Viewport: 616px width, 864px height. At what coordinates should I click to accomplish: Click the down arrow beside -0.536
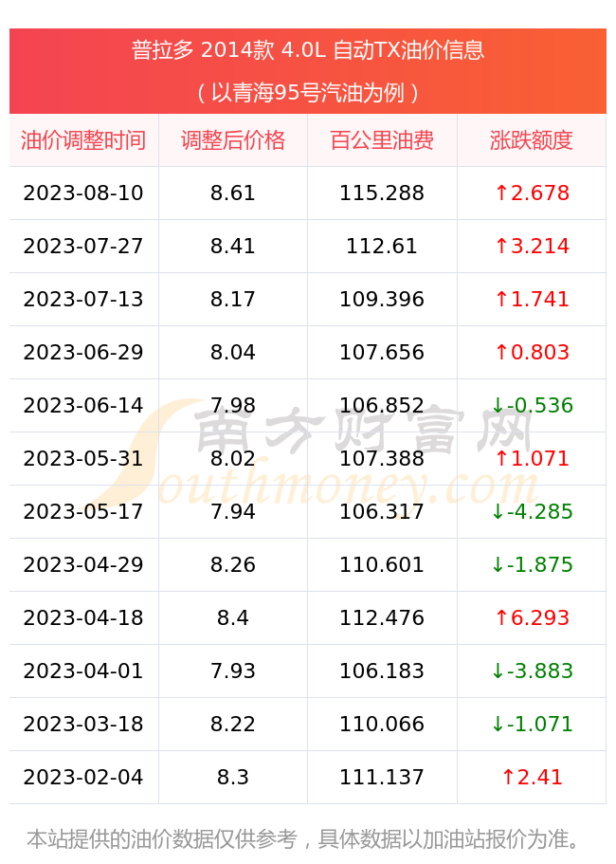coord(498,406)
